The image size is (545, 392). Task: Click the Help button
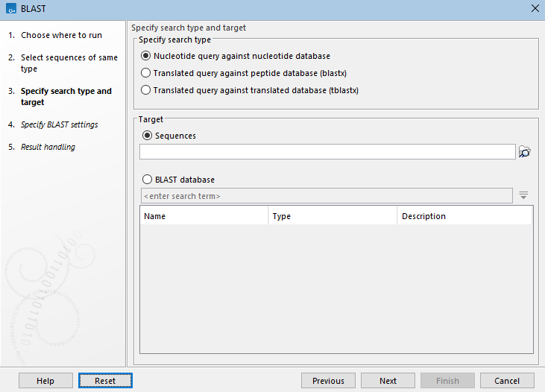(x=45, y=381)
